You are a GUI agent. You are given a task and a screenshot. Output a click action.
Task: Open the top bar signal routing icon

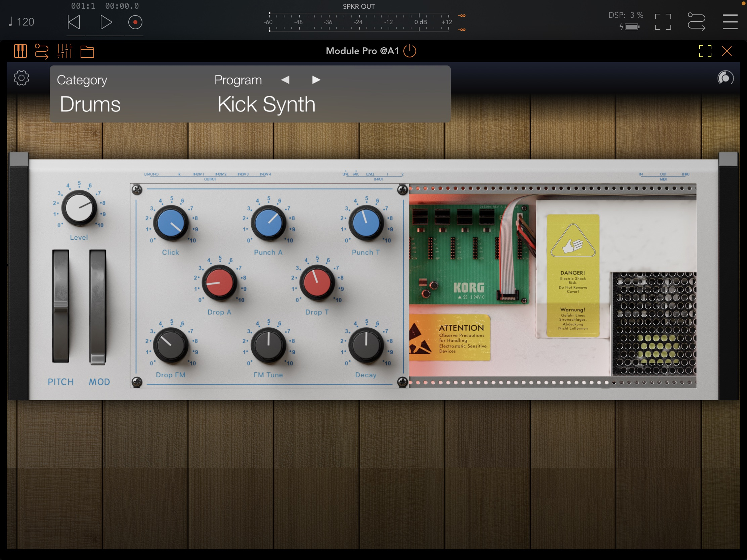(x=696, y=22)
